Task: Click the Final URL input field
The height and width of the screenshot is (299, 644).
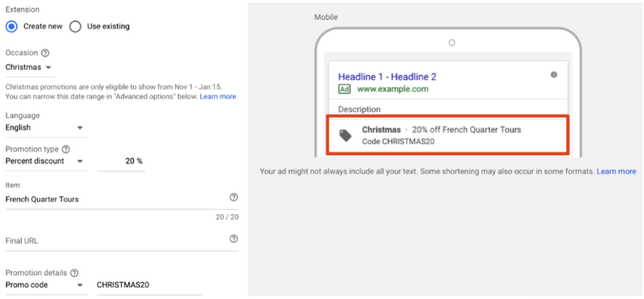Action: tap(113, 241)
